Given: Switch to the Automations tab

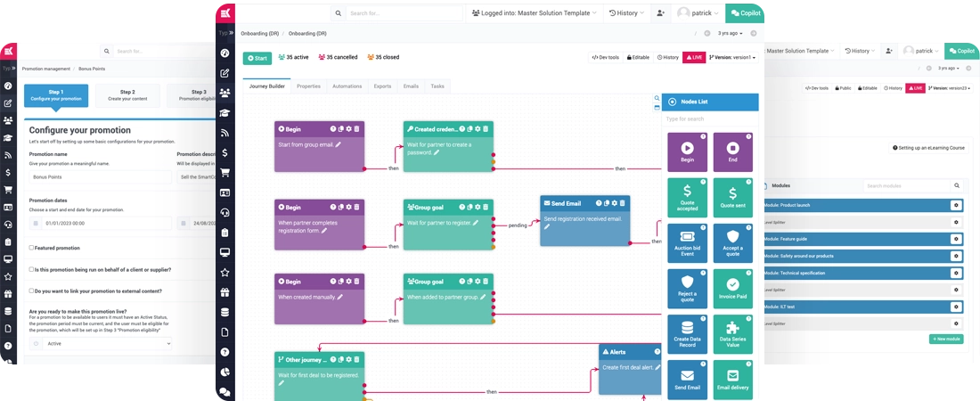Looking at the screenshot, I should [x=347, y=86].
